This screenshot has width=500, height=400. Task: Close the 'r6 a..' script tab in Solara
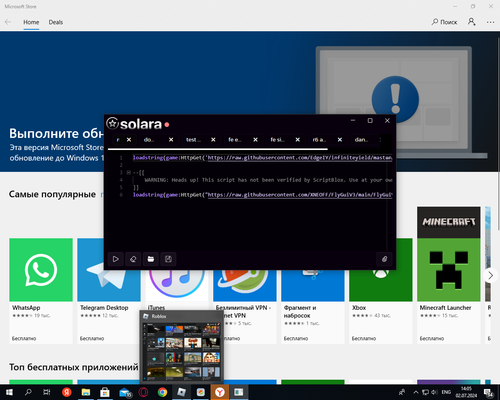pos(340,140)
